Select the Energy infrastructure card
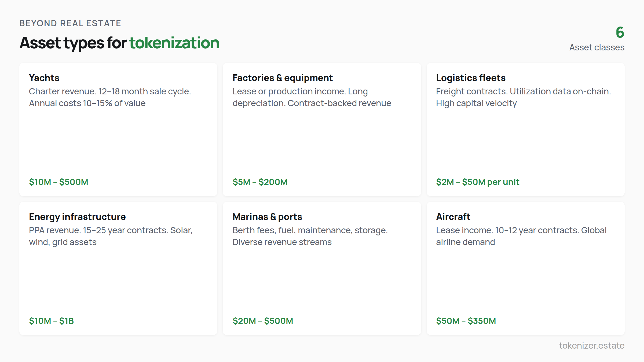Screen dimensions: 644x362 [118, 268]
